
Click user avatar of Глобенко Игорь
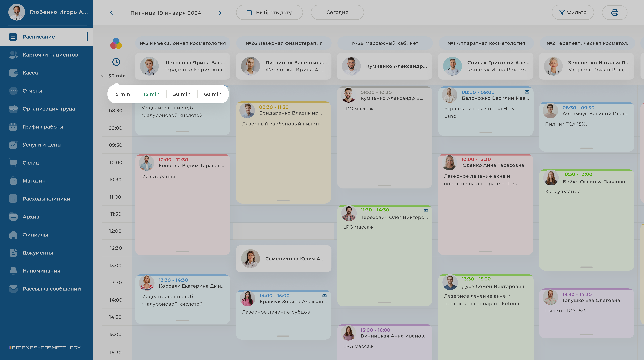[17, 12]
